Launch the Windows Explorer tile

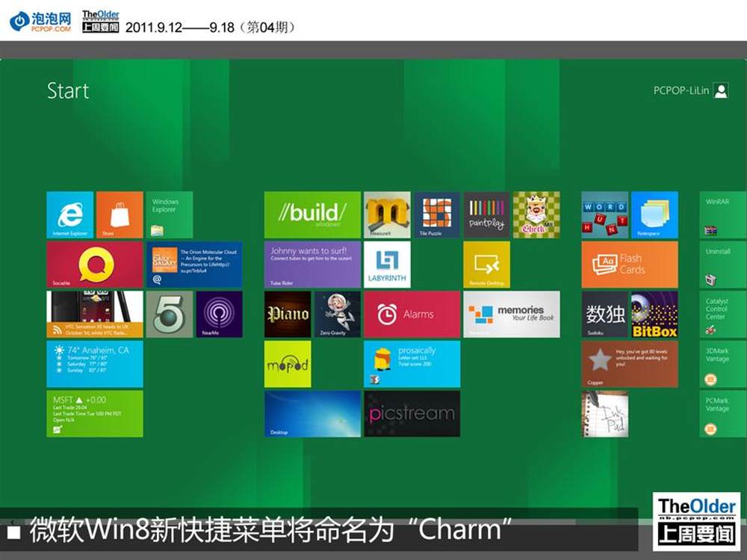click(169, 215)
